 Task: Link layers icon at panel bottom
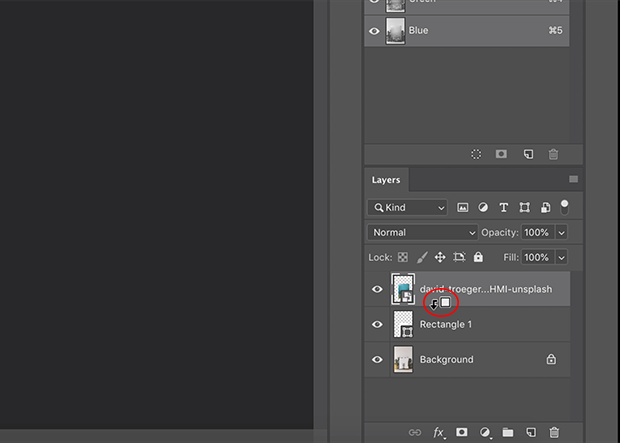click(x=414, y=432)
